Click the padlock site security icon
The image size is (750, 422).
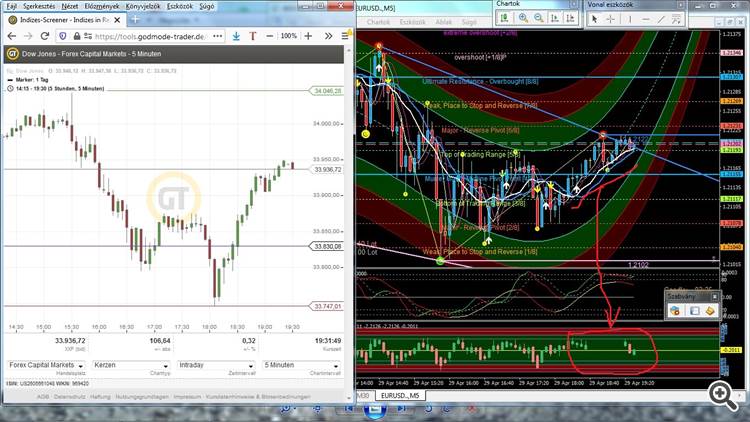[x=77, y=36]
